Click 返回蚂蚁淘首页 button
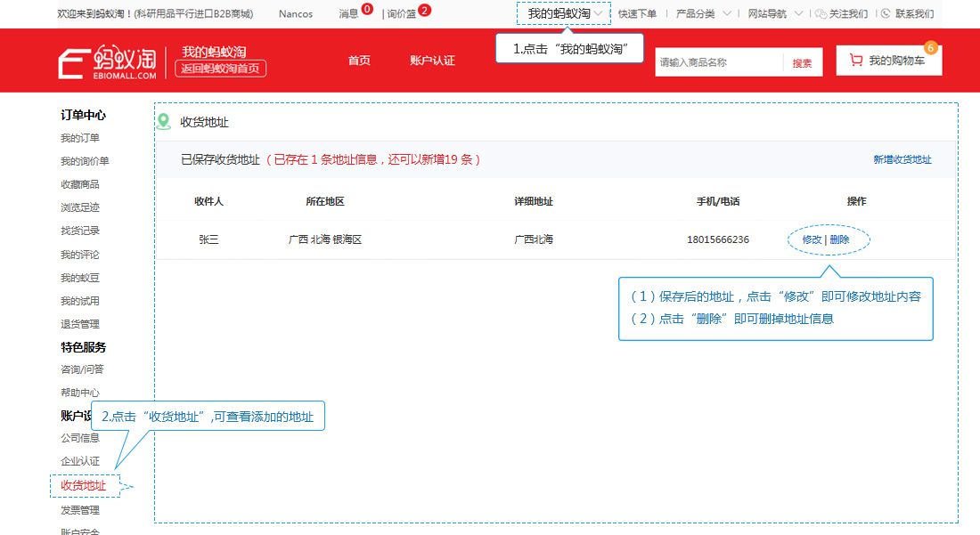 tap(221, 68)
